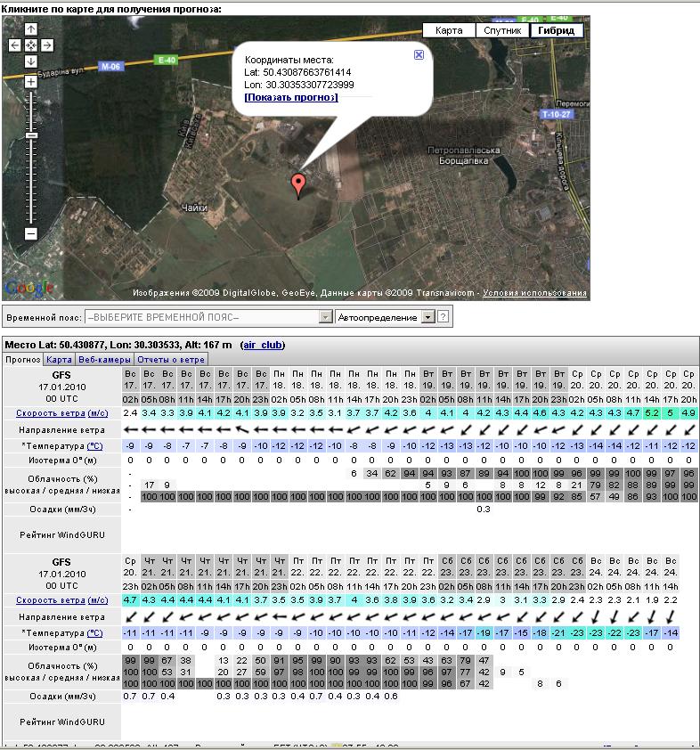Click the red location marker pin
The width and height of the screenshot is (700, 750).
pyautogui.click(x=298, y=184)
